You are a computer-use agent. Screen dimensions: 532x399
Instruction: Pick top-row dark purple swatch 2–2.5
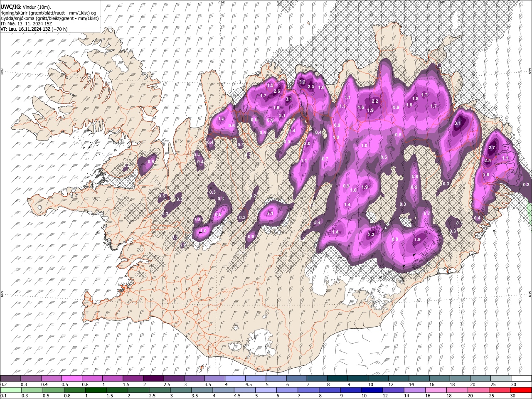(x=153, y=378)
